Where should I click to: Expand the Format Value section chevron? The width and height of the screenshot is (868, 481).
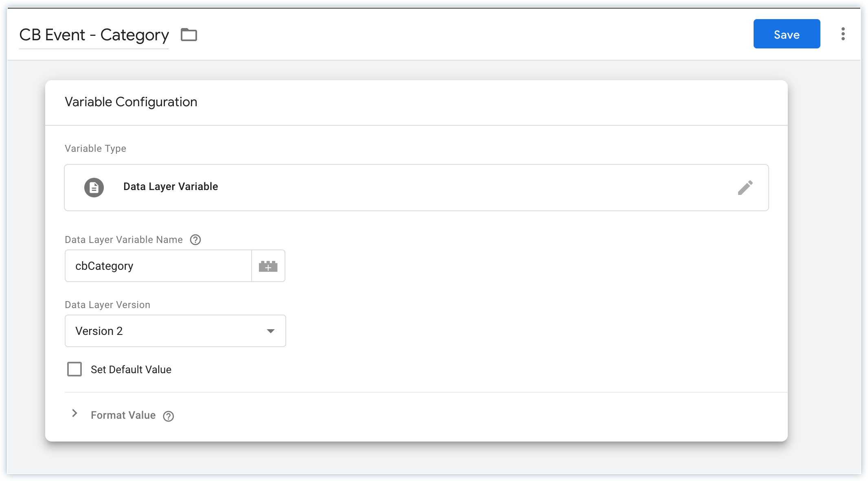coord(75,413)
